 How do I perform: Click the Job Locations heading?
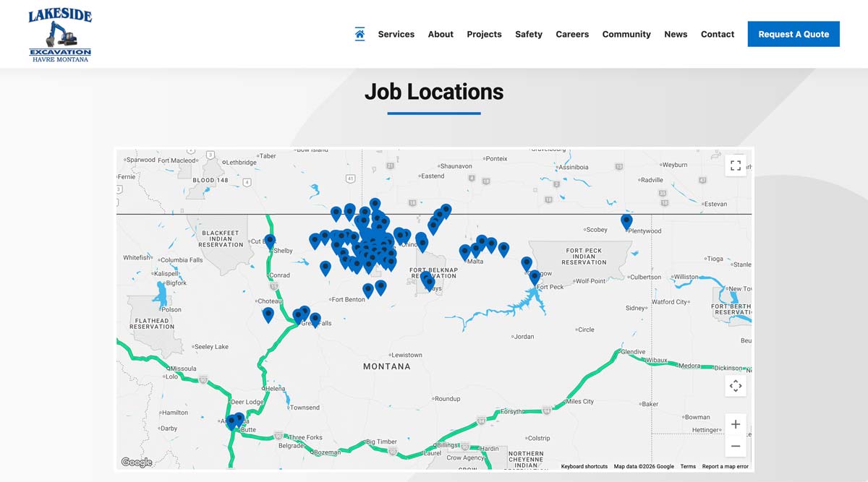pos(434,92)
